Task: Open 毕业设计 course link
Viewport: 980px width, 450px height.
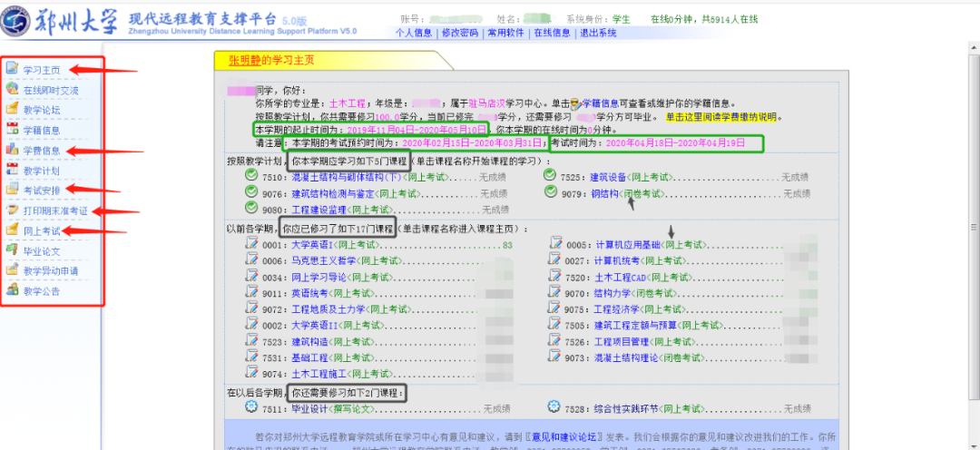Action: click(x=309, y=409)
